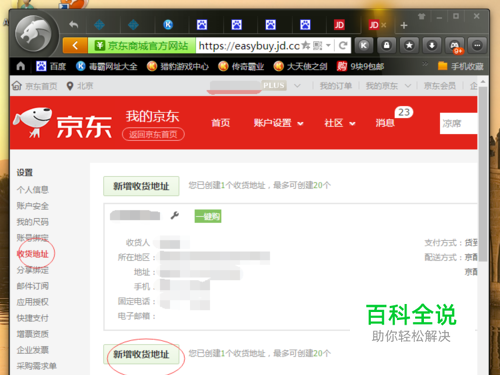The width and height of the screenshot is (500, 375).
Task: Close the active JD tab
Action: [x=384, y=25]
